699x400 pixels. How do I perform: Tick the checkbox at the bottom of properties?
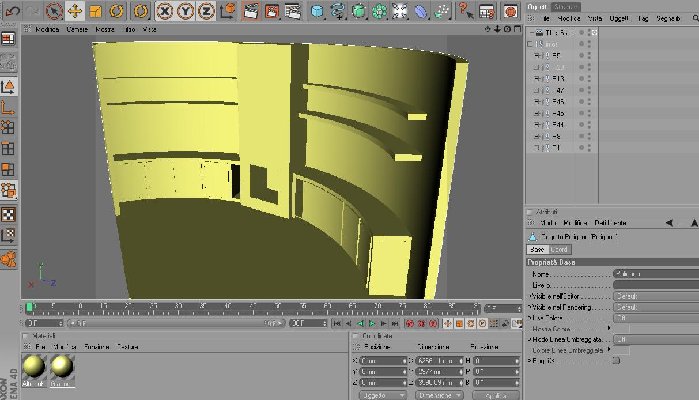616,360
